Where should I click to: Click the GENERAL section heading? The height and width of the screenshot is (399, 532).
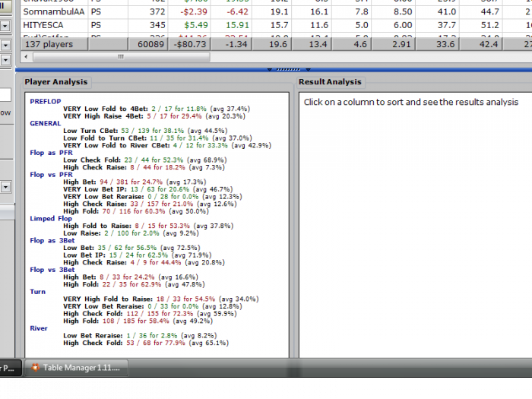(45, 123)
